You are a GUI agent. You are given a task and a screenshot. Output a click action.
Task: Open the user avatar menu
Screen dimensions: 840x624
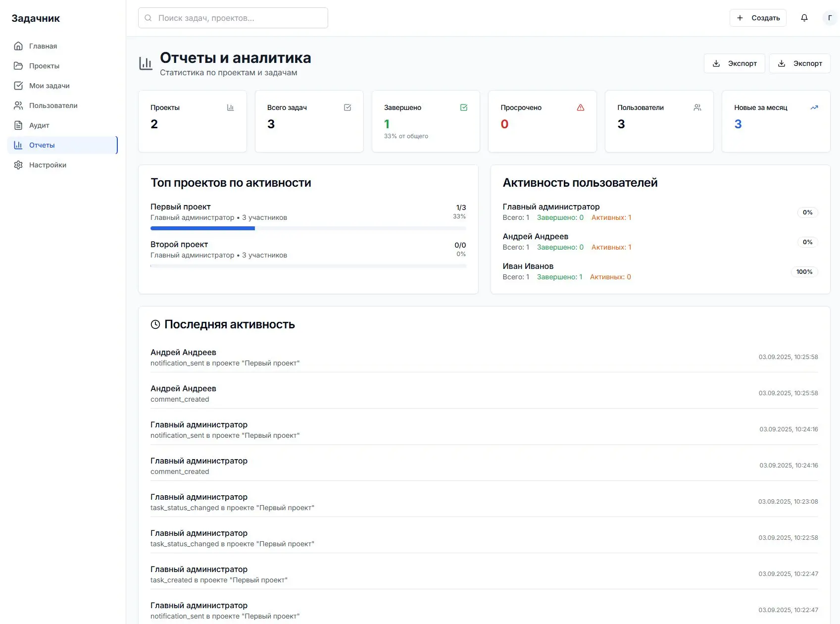click(830, 17)
